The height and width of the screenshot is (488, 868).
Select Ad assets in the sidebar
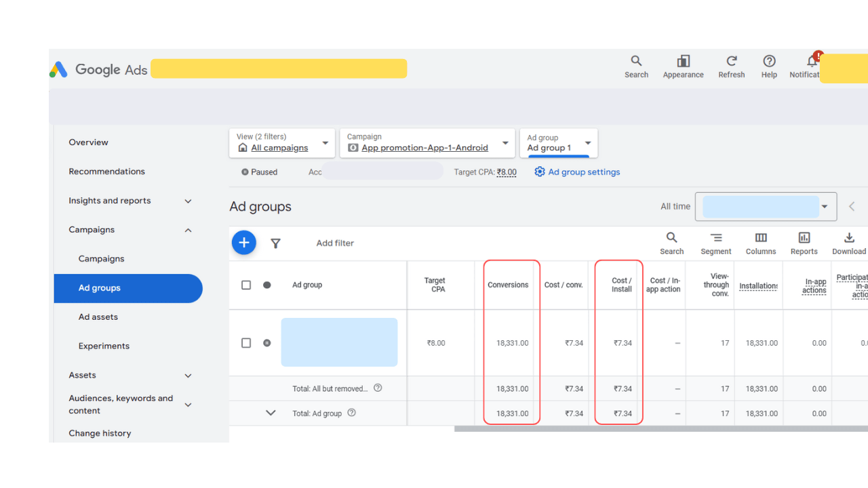click(98, 317)
